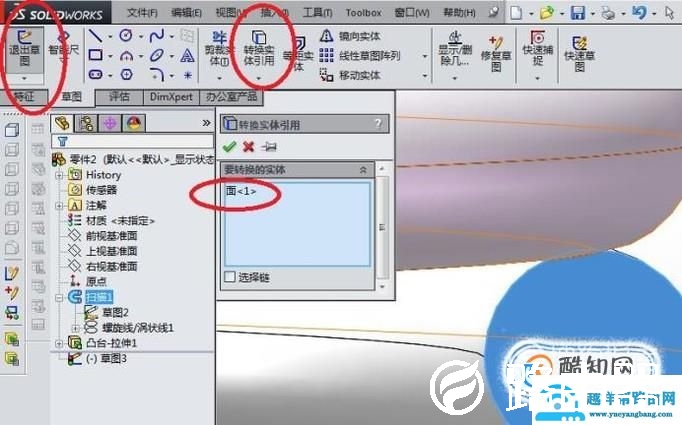
Task: Open the Move Entities dropdown arrow
Action: 425,76
